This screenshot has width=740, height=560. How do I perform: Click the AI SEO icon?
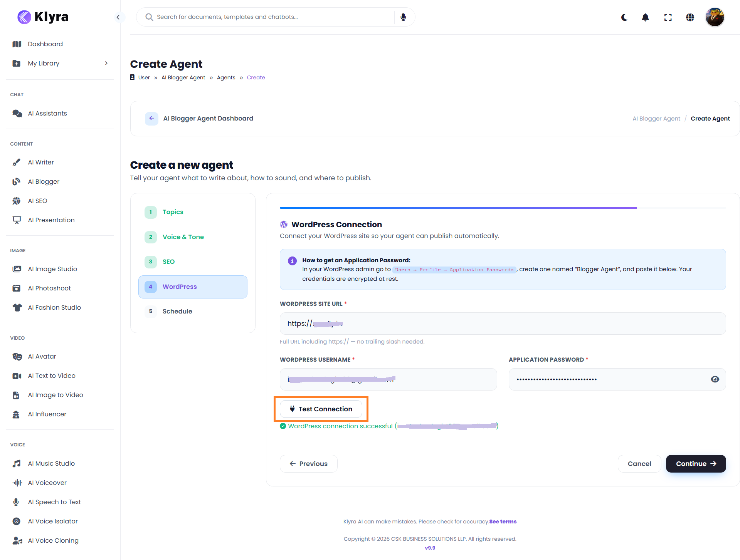coord(17,201)
